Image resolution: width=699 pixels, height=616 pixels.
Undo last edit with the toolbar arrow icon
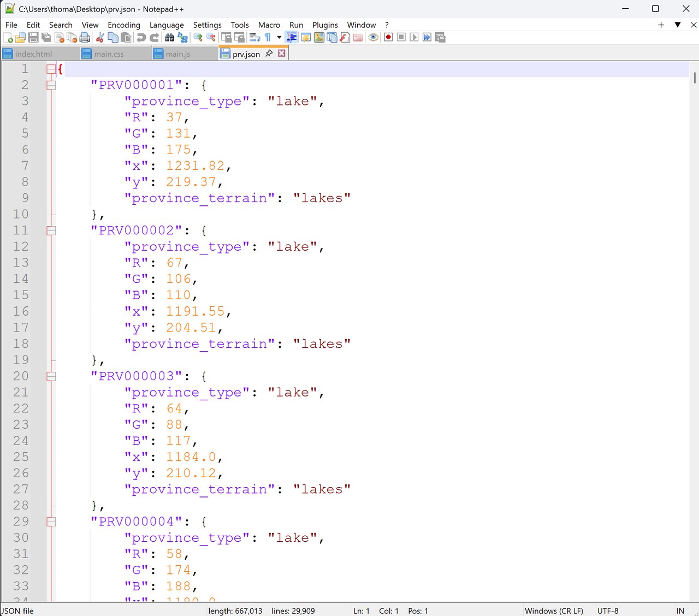pos(139,37)
